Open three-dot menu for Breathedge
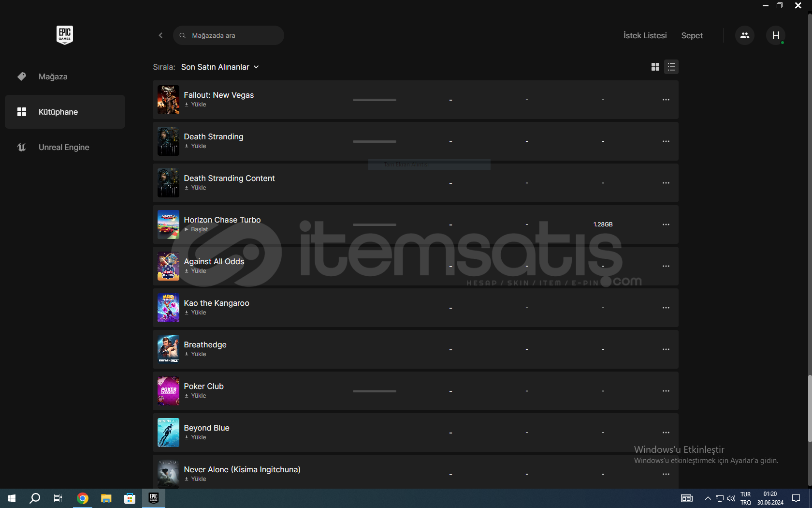812x508 pixels. pos(666,349)
